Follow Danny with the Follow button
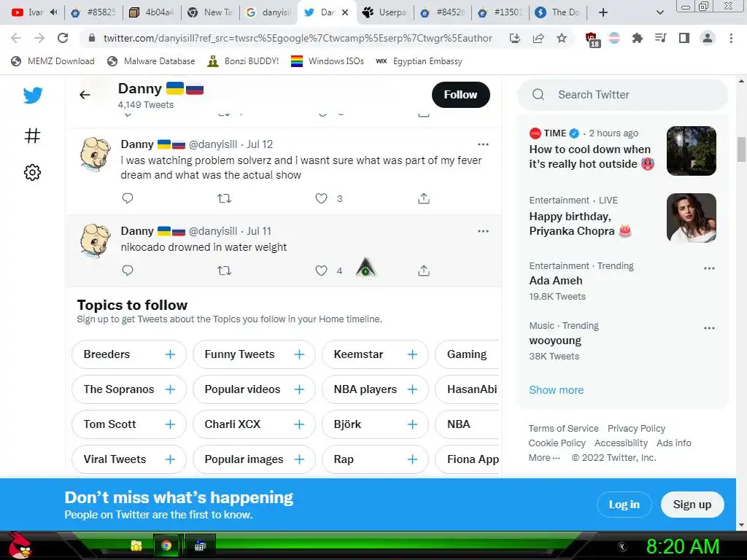 coord(461,95)
